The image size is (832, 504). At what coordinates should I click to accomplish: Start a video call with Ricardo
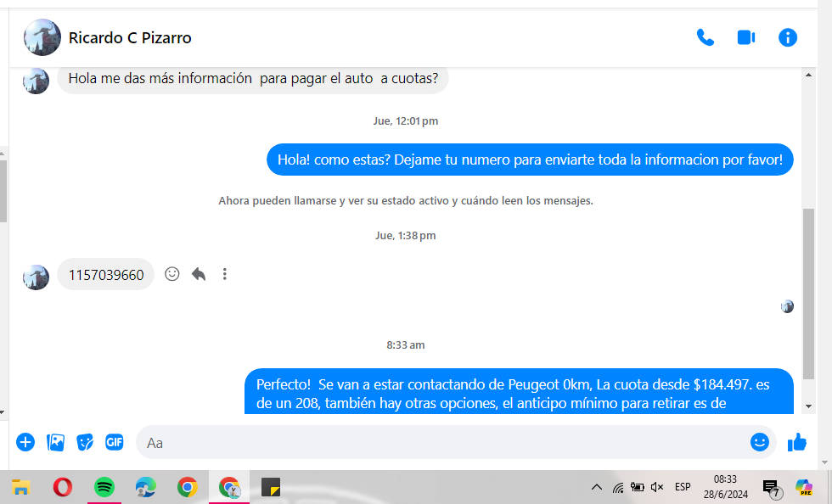point(745,37)
